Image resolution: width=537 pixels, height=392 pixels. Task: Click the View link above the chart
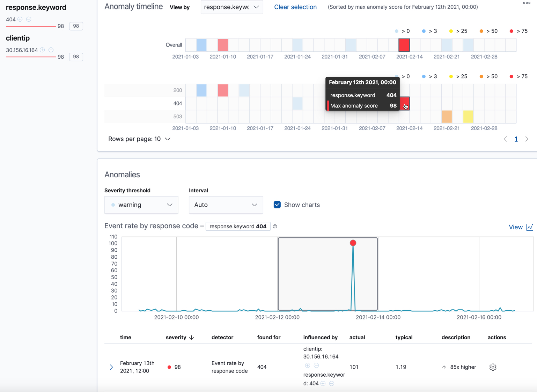[x=516, y=227]
